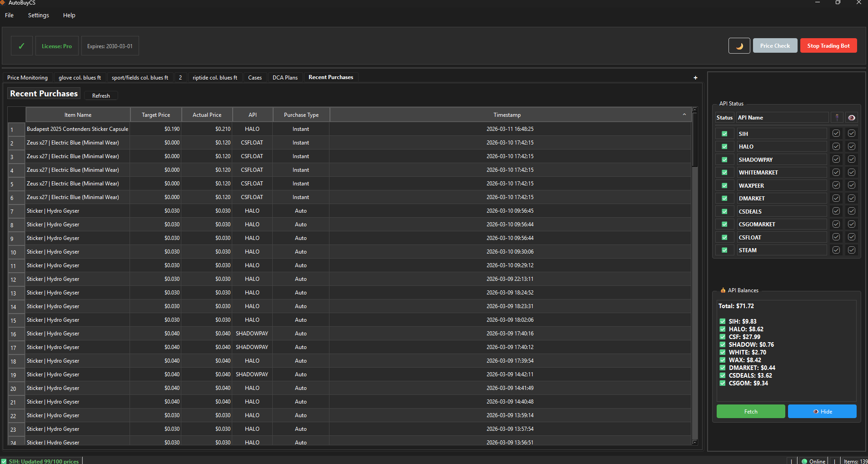Click the Online indicator in the status bar
Viewport: 868px width, 464px height.
pyautogui.click(x=813, y=461)
